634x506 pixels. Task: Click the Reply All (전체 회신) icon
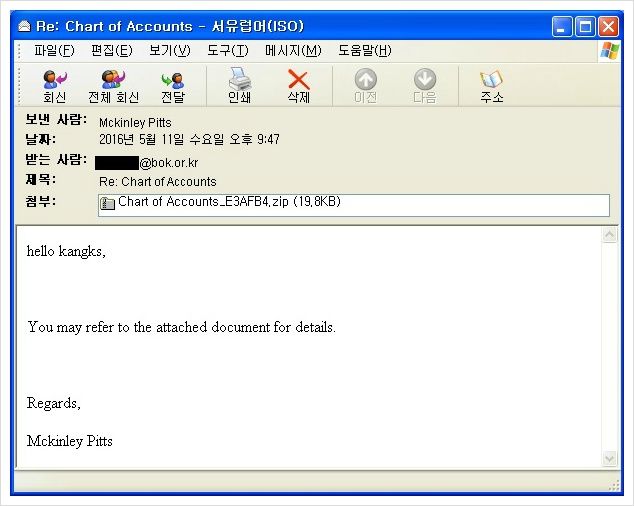[x=113, y=79]
